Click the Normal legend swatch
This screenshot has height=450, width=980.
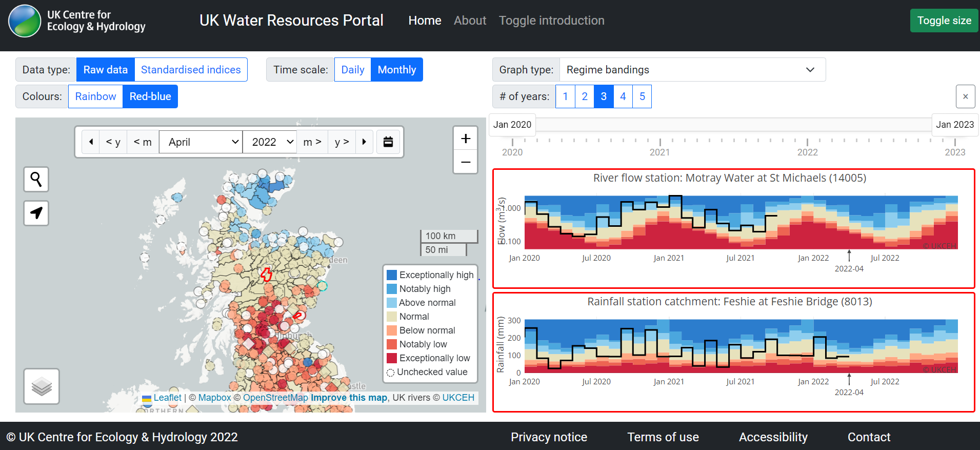click(392, 317)
